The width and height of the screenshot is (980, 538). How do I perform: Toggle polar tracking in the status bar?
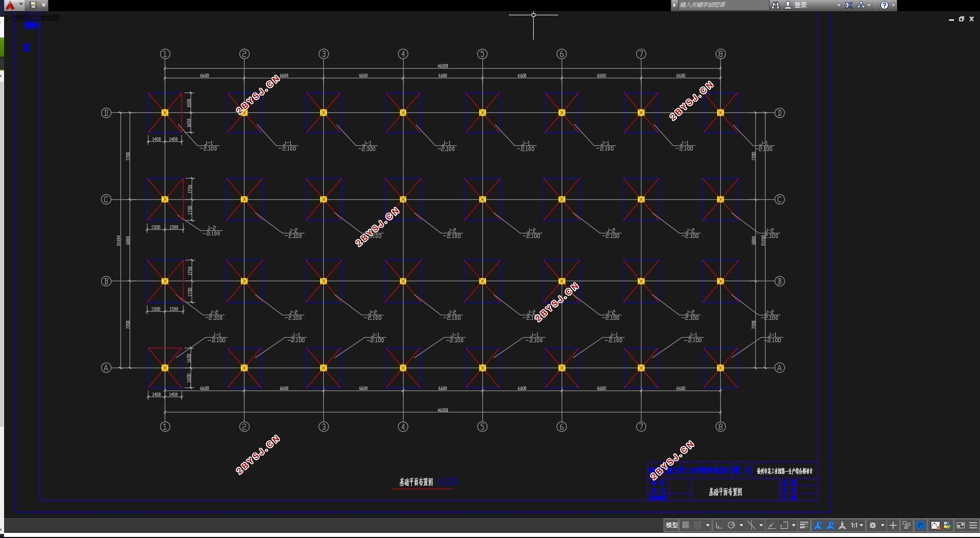pyautogui.click(x=731, y=525)
